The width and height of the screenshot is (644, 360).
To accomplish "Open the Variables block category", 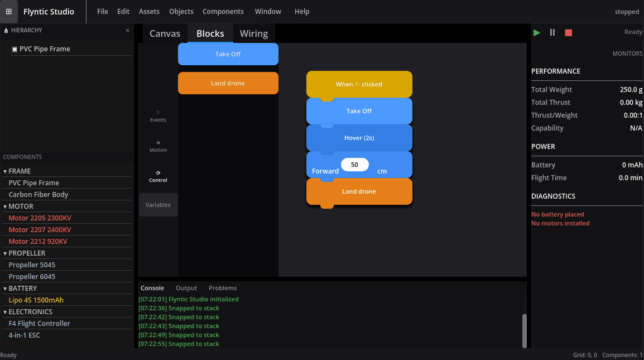I will pyautogui.click(x=158, y=205).
